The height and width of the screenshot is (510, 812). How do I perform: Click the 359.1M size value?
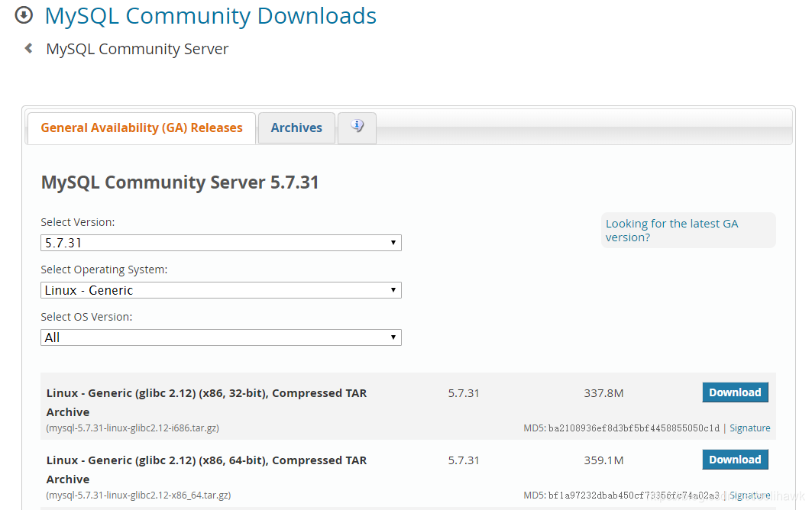click(x=603, y=460)
